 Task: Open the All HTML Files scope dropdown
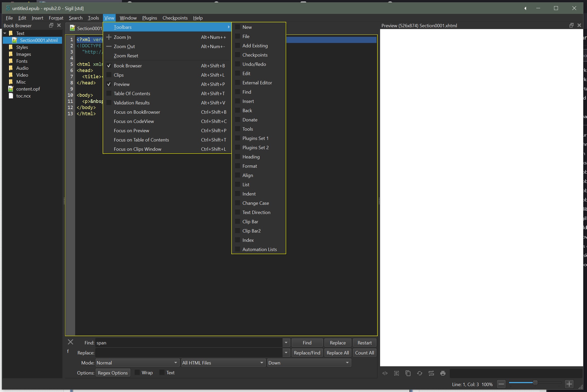click(x=223, y=363)
